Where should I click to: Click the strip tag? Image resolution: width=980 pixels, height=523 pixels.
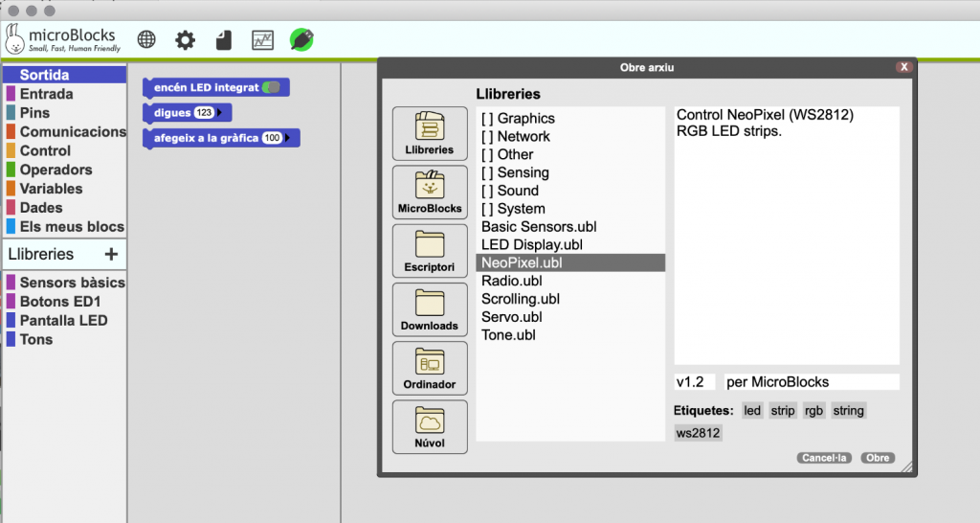783,410
